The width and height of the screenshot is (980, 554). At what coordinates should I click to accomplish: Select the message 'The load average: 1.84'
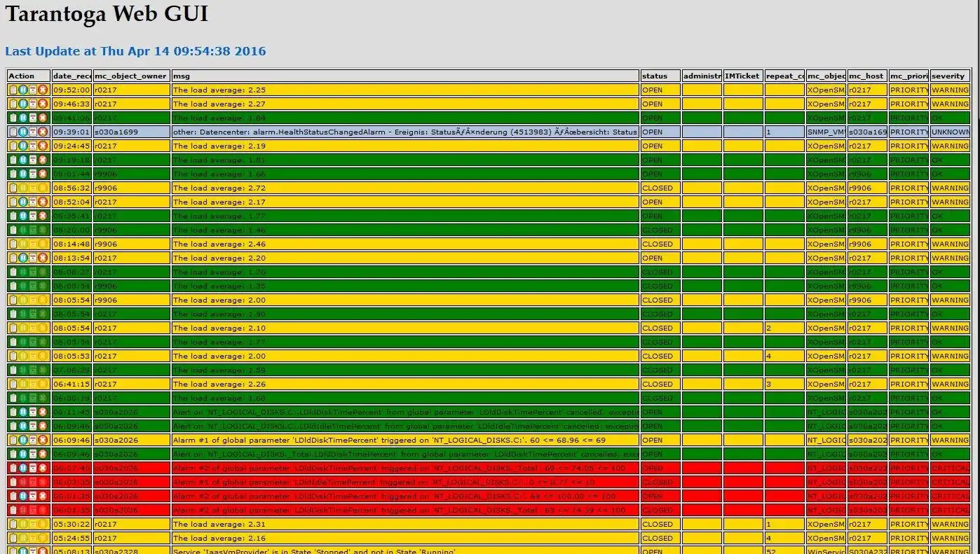click(x=219, y=118)
